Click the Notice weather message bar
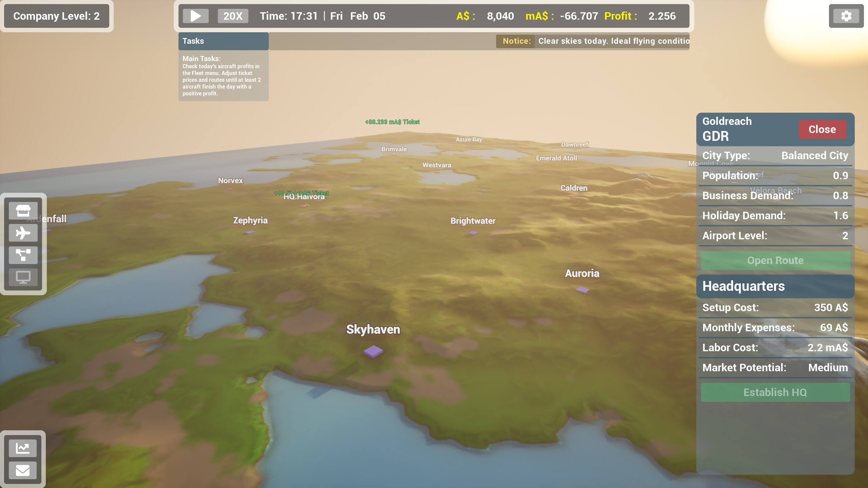 point(592,41)
